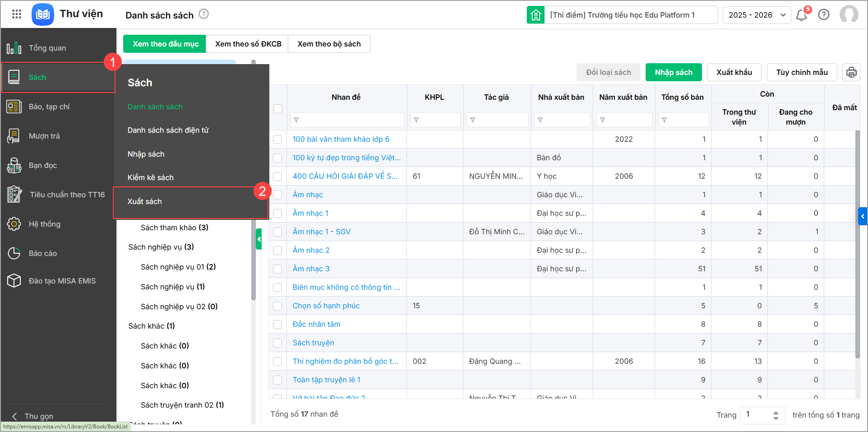Click the Báo cáo pie chart icon
Screen dimensions: 868x432
pyautogui.click(x=14, y=253)
